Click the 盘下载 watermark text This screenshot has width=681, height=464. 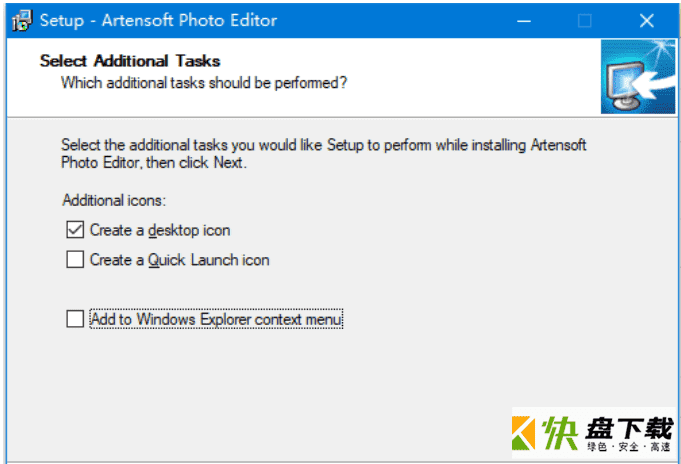[x=629, y=428]
